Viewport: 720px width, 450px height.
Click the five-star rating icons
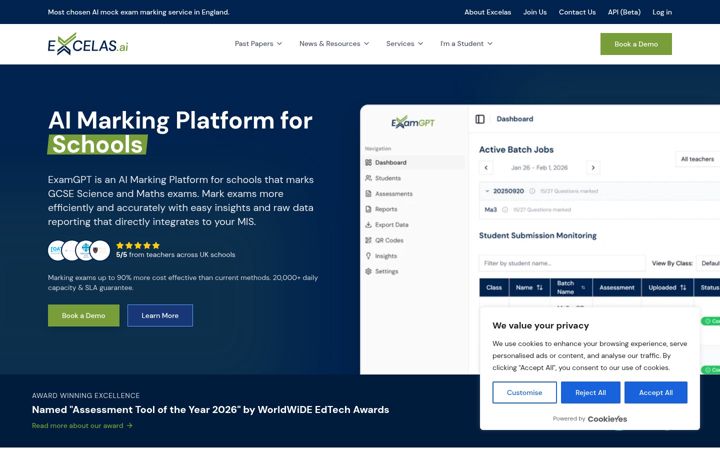tap(138, 246)
